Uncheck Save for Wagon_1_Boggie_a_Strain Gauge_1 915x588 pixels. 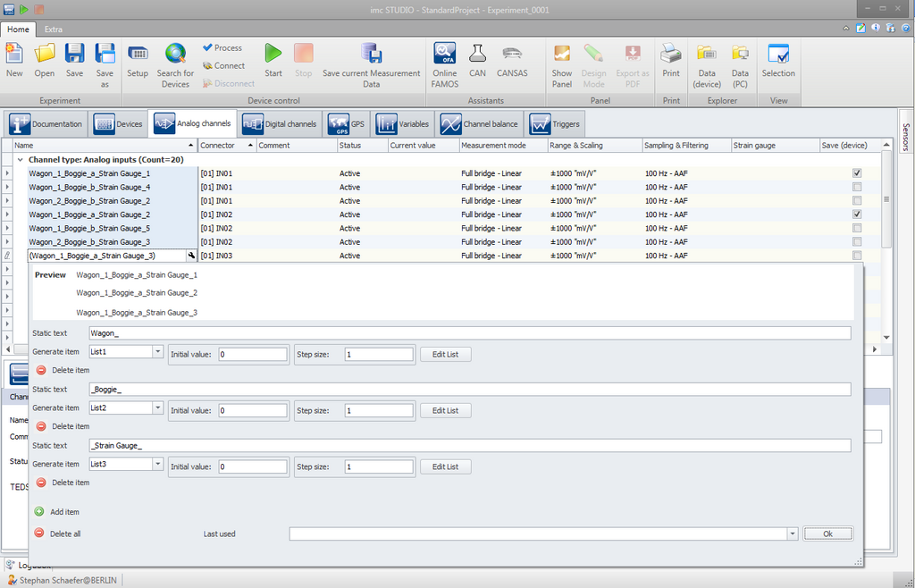click(x=857, y=173)
